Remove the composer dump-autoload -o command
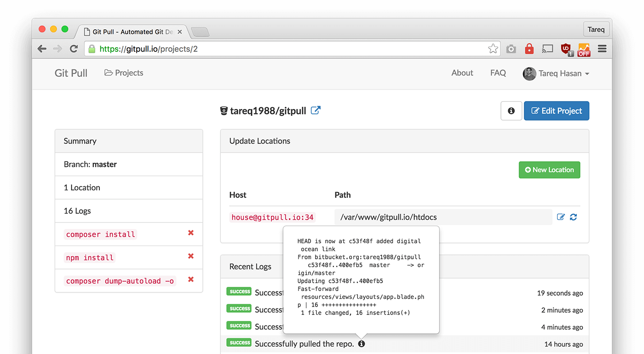644x354 pixels. pyautogui.click(x=190, y=280)
